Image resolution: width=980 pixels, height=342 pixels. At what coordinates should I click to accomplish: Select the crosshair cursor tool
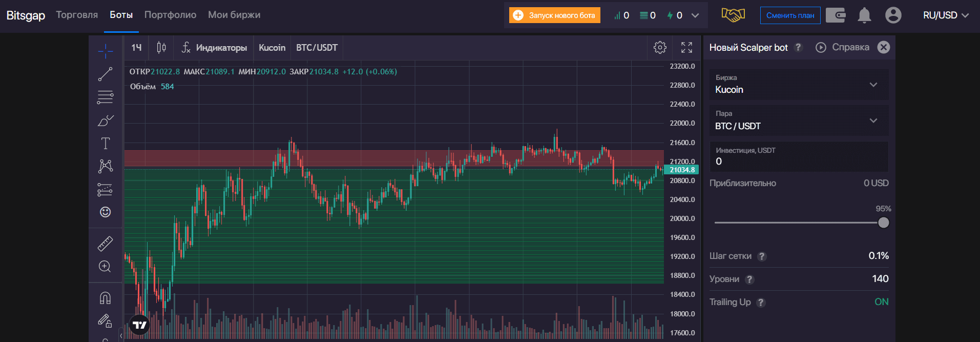[106, 51]
